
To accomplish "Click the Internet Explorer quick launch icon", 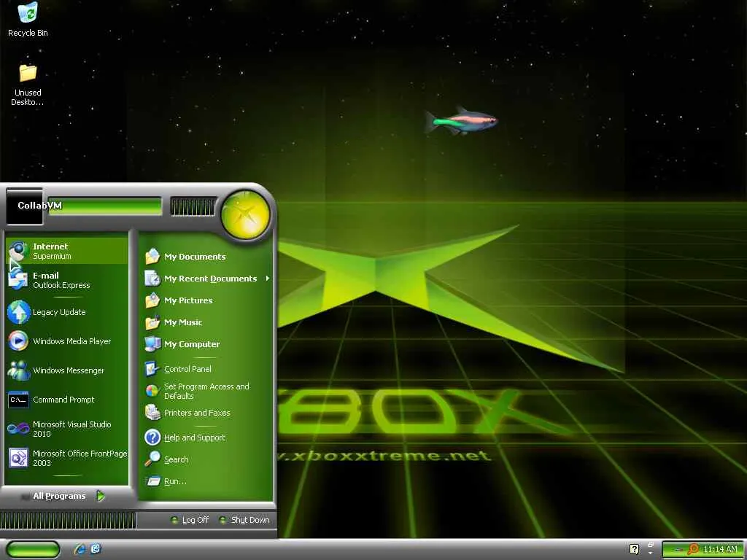I will coord(80,549).
